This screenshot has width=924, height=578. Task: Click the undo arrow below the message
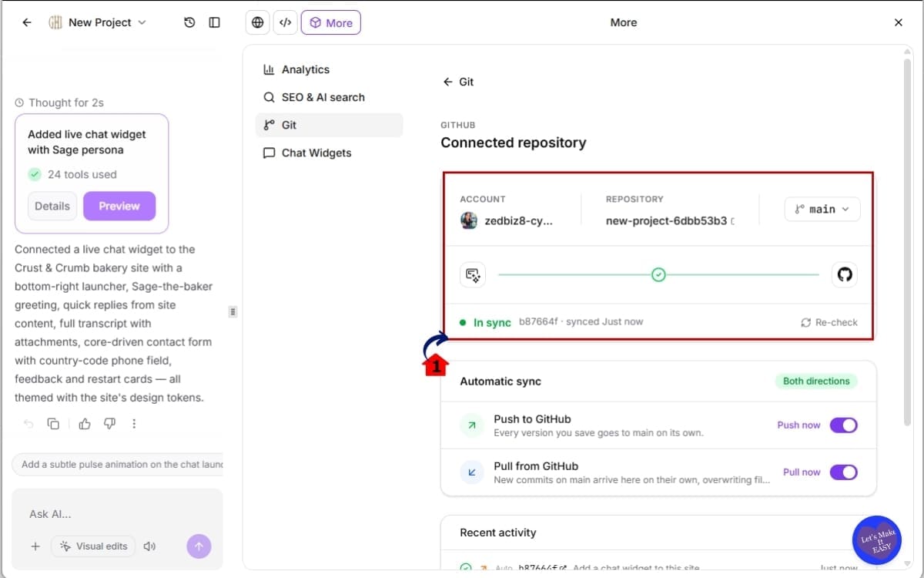pyautogui.click(x=28, y=424)
